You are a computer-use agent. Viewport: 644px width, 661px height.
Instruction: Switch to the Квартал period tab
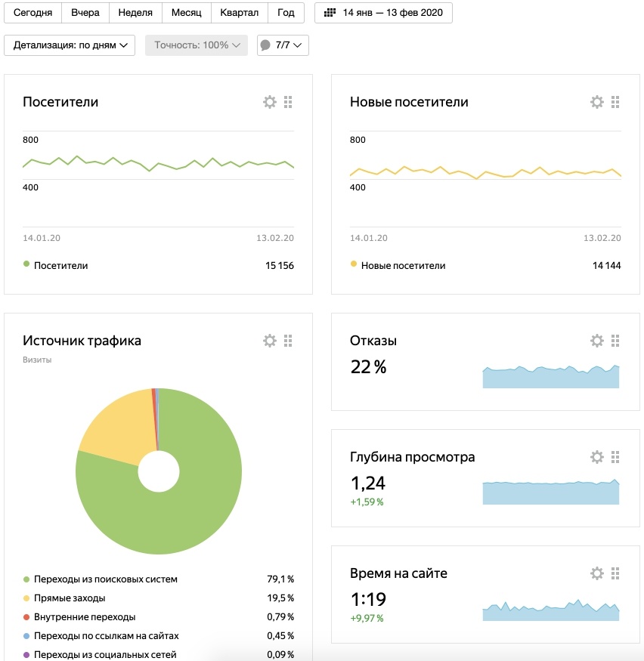(239, 13)
